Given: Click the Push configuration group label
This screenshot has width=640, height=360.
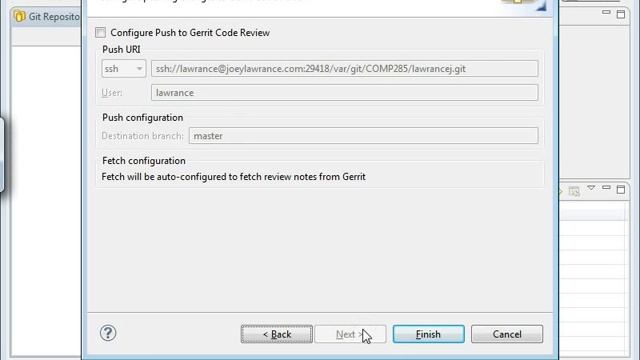Looking at the screenshot, I should pyautogui.click(x=142, y=118).
